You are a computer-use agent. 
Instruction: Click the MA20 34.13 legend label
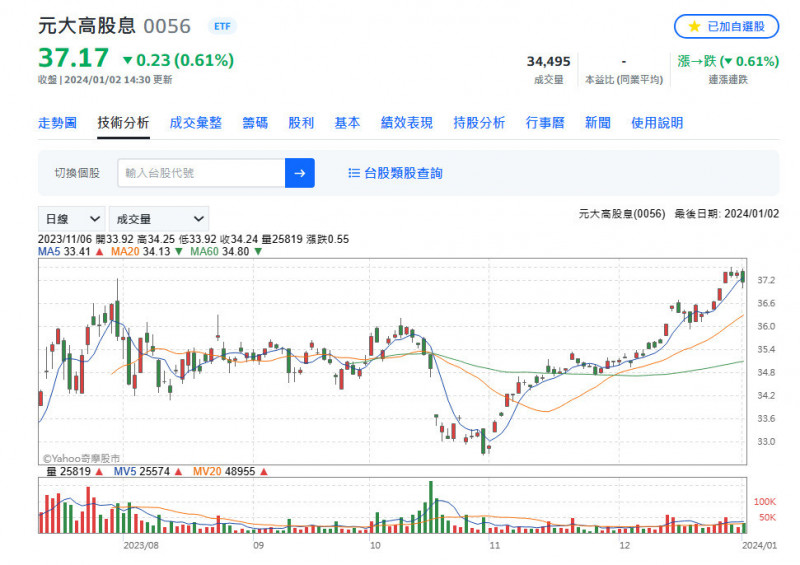click(x=146, y=251)
